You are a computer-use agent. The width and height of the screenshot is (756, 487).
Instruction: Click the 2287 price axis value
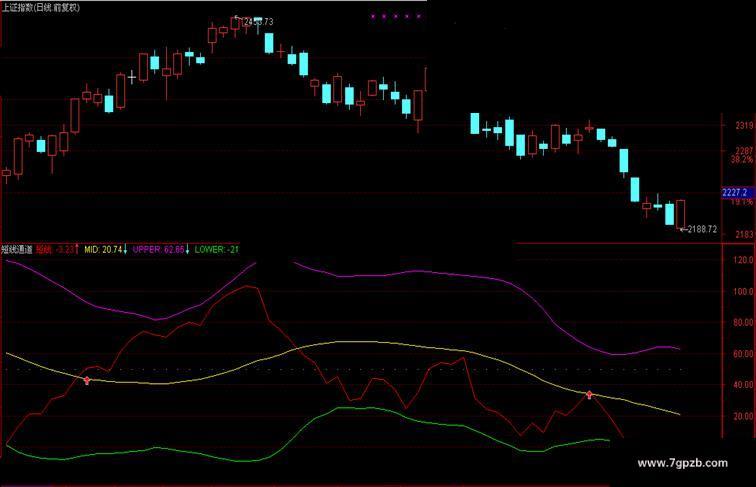pos(744,150)
